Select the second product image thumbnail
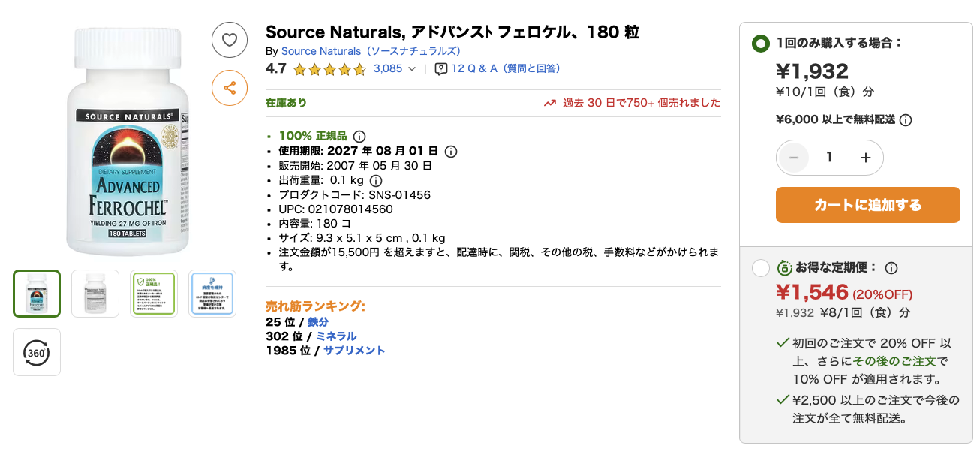Viewport: 980px width, 449px height. [95, 293]
